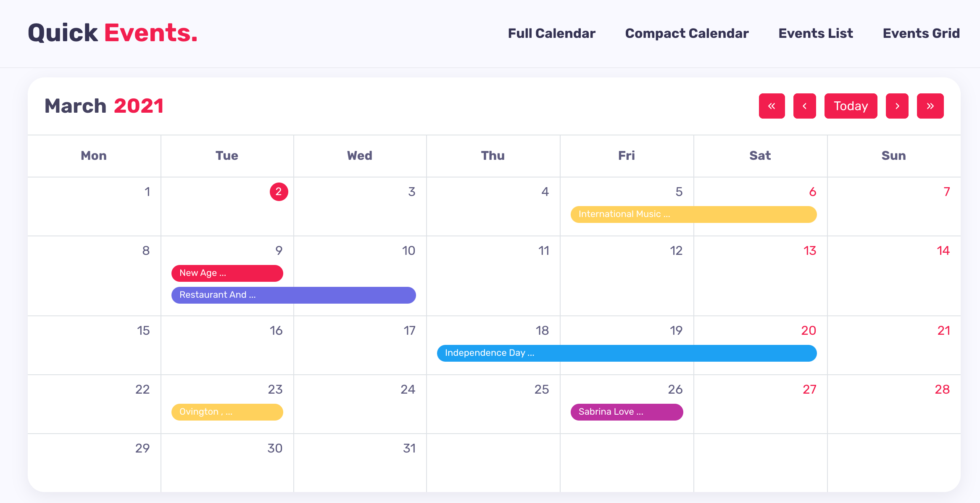Click the Quick Events logo
980x503 pixels.
click(113, 33)
